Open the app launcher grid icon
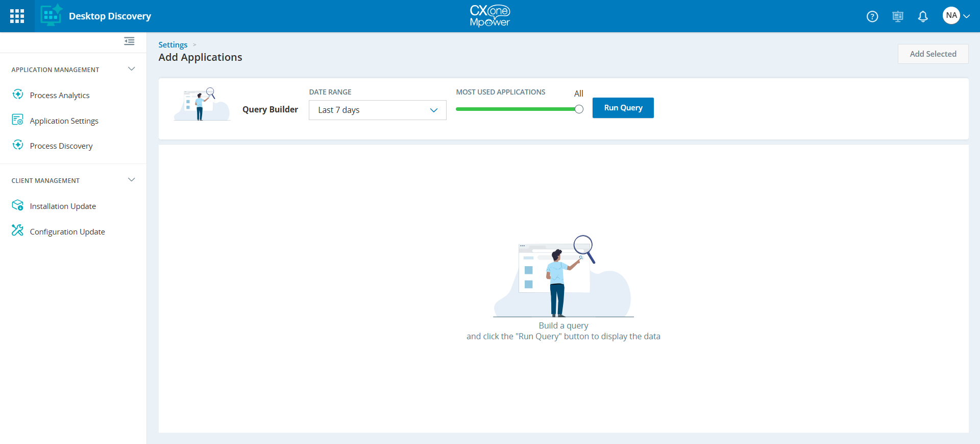Screen dimensions: 980x444 coord(17,16)
